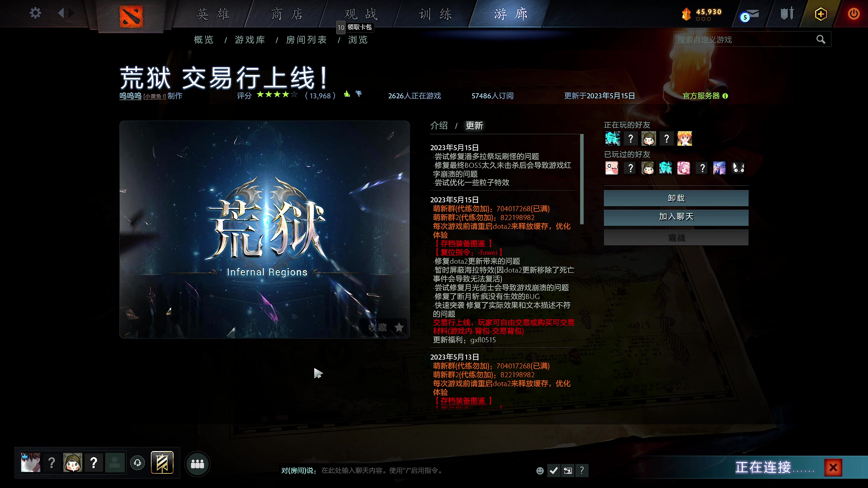This screenshot has width=868, height=488.
Task: Click the greyed 观战 button below 加入聊天
Action: [676, 238]
